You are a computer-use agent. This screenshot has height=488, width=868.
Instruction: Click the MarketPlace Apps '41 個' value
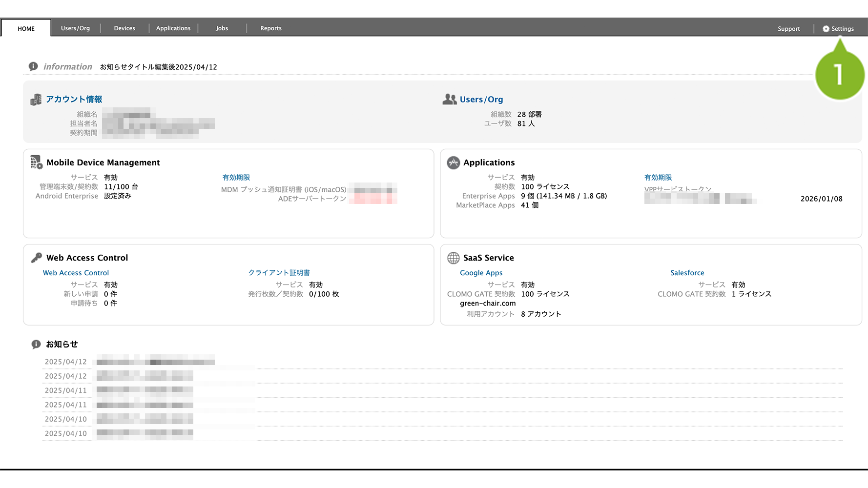pyautogui.click(x=530, y=205)
